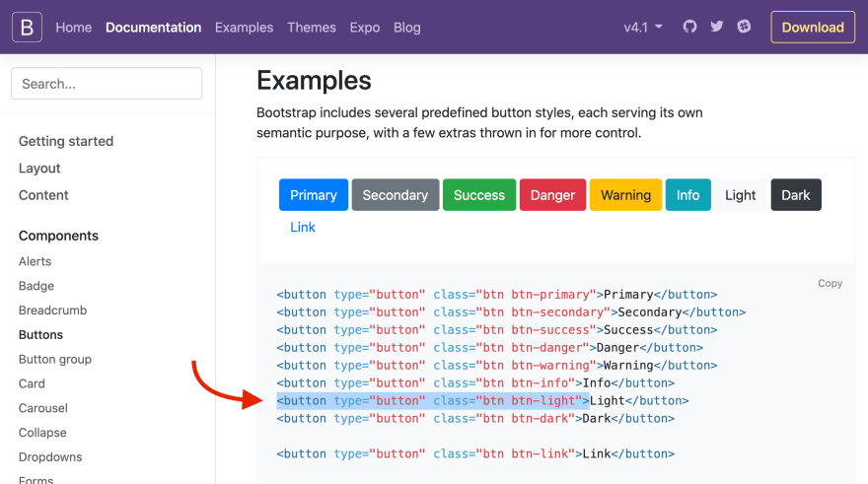Click the btn-danger code line
The width and height of the screenshot is (868, 484).
pos(490,347)
